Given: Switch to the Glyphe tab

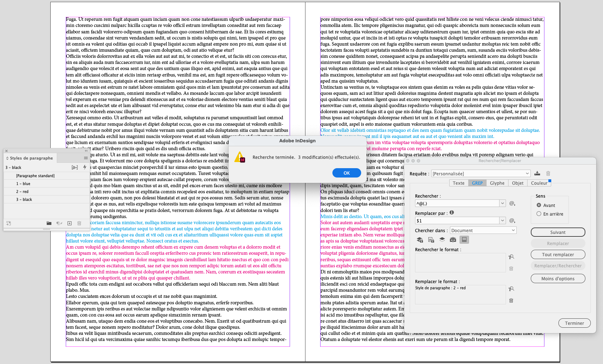Looking at the screenshot, I should point(497,183).
